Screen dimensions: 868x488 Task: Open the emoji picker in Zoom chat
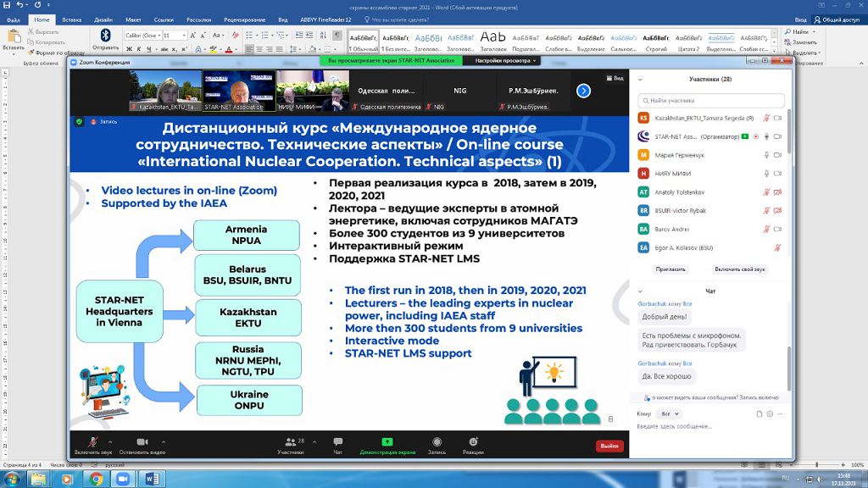click(x=770, y=413)
